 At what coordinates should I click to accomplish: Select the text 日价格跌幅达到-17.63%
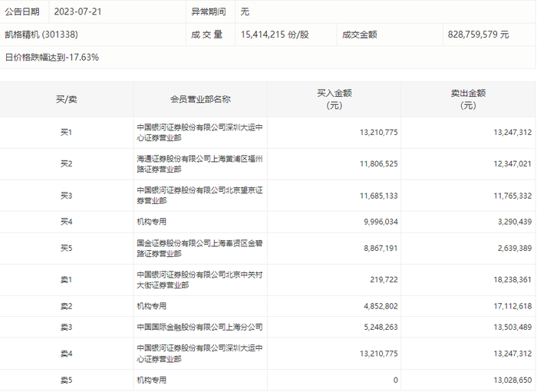(52, 58)
